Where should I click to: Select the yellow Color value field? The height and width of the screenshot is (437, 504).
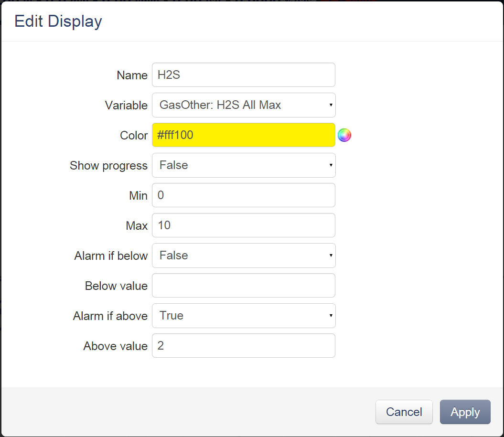pyautogui.click(x=244, y=135)
